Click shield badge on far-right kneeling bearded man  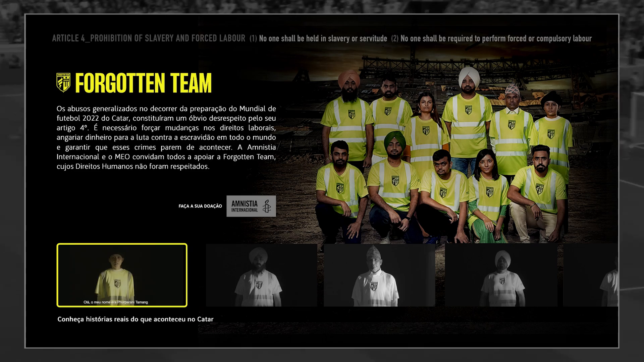tap(539, 189)
